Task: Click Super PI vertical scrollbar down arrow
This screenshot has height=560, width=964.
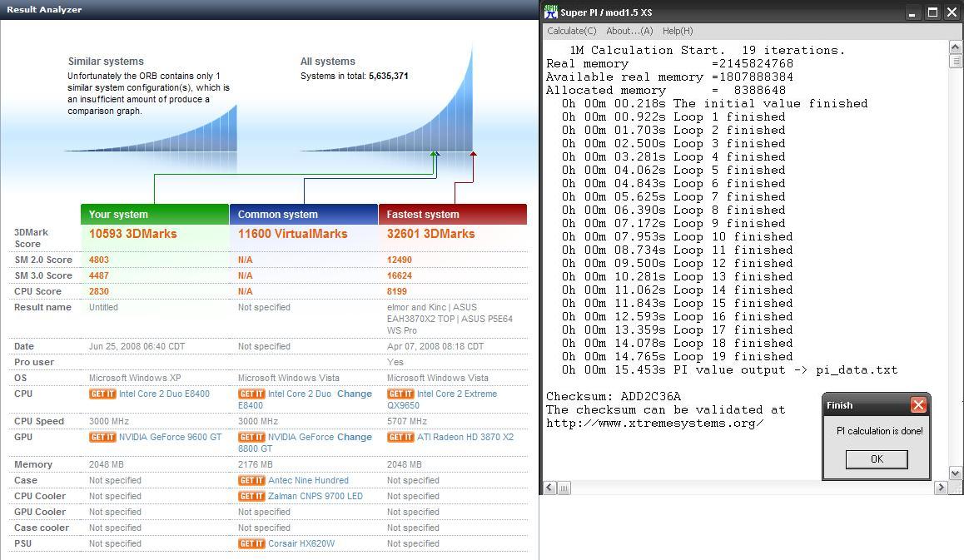Action: click(955, 473)
